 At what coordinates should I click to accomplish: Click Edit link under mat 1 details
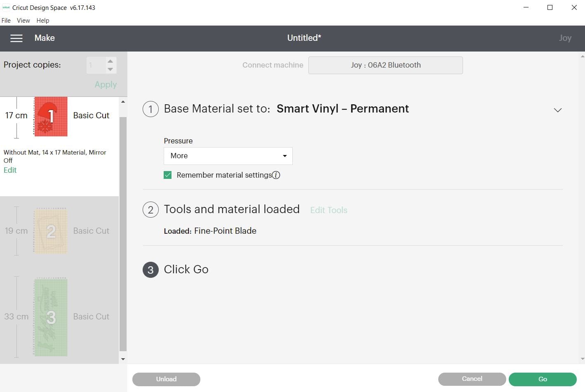pos(10,170)
